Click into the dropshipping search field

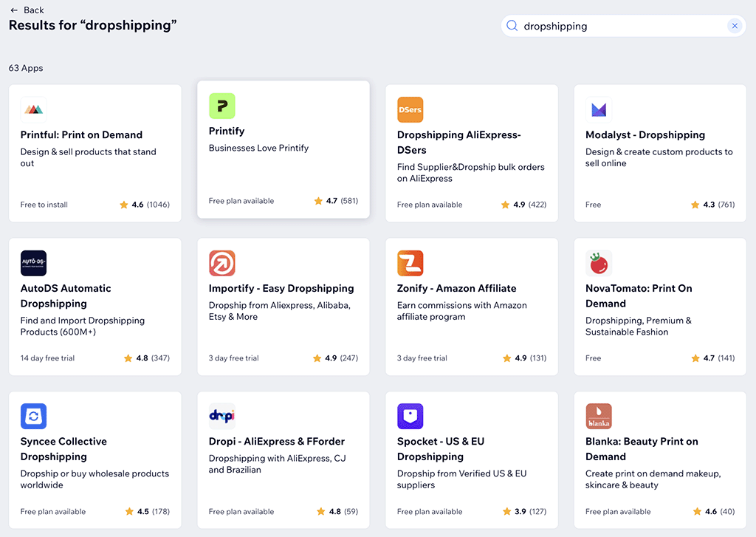(623, 26)
